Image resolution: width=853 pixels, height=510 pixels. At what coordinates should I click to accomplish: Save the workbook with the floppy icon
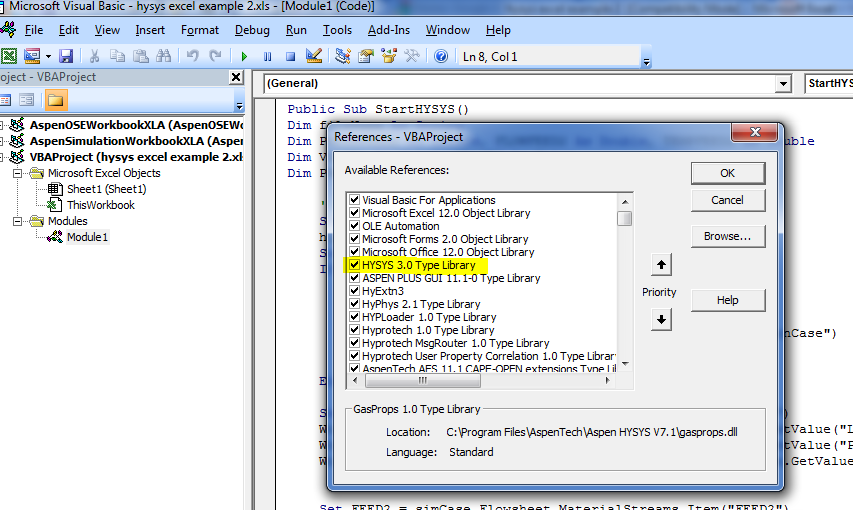pos(66,56)
